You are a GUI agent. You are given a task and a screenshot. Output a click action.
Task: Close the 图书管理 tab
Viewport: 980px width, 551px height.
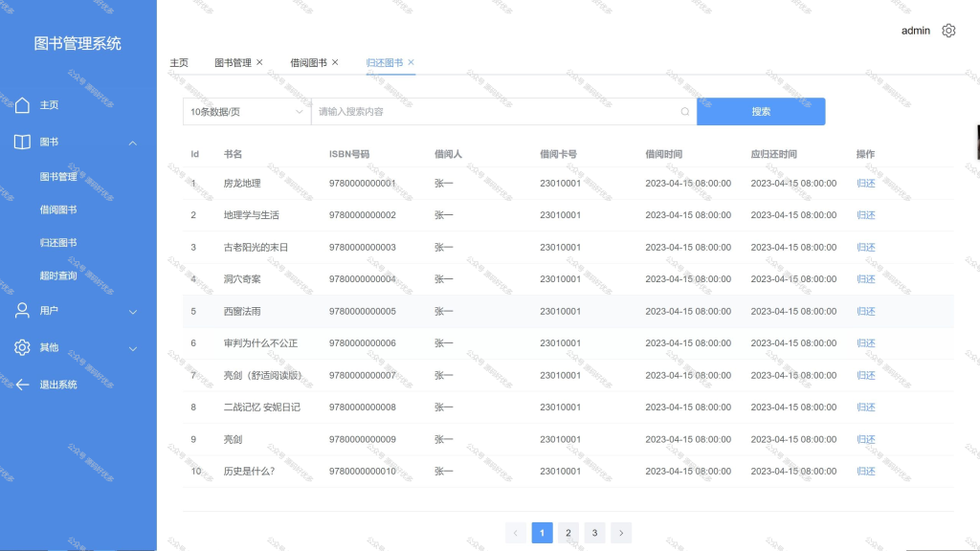[259, 62]
